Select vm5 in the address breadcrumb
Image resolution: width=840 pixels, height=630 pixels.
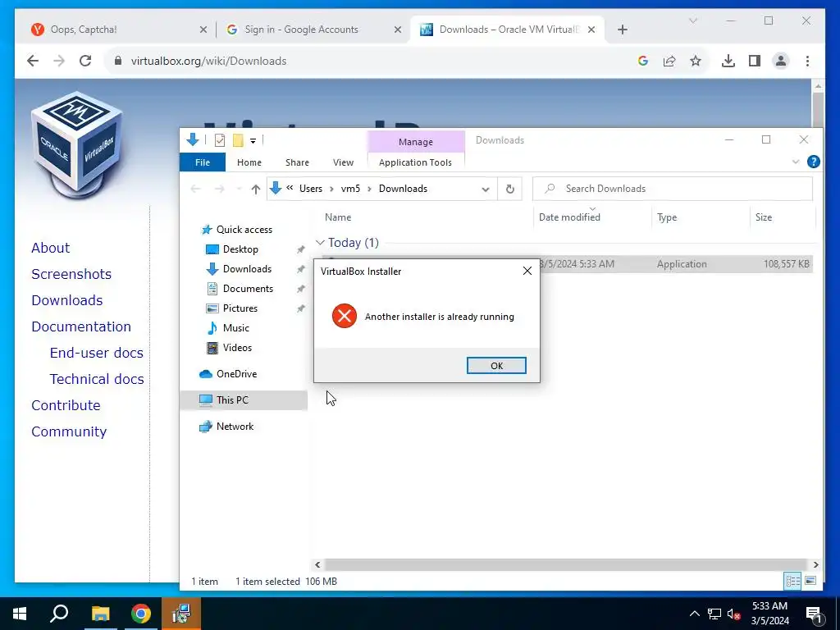tap(350, 189)
